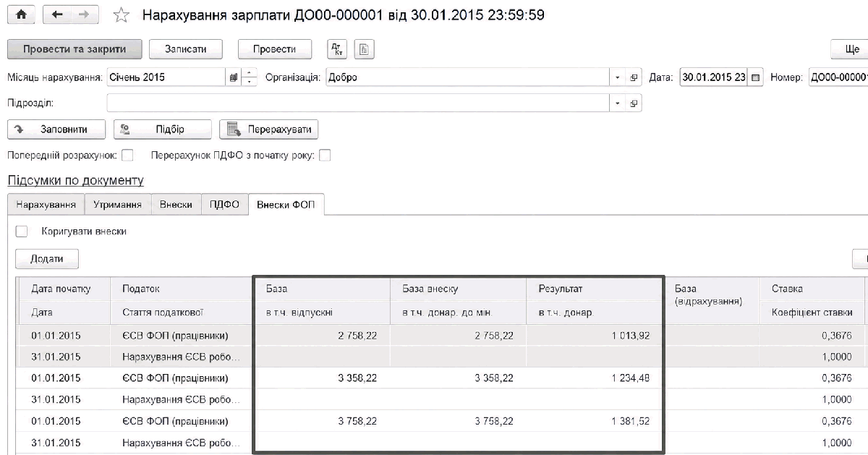Expand the Підрозділ dropdown list

(618, 103)
